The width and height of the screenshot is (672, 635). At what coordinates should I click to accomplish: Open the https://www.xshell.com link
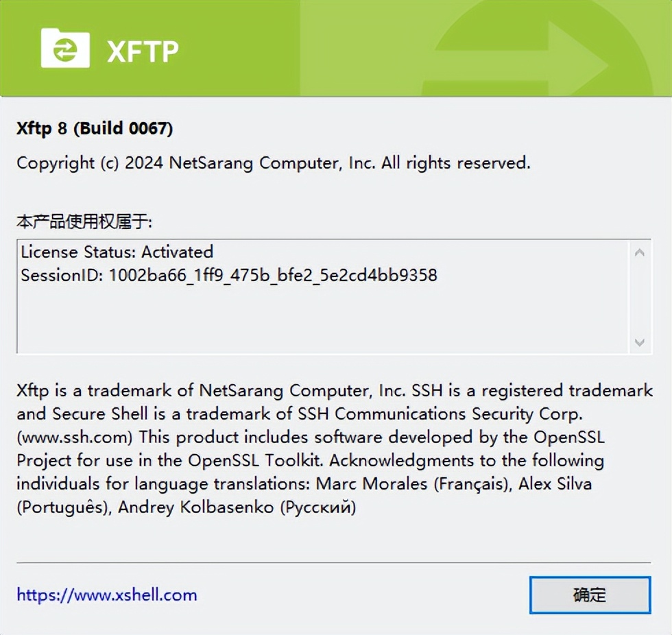click(x=107, y=595)
